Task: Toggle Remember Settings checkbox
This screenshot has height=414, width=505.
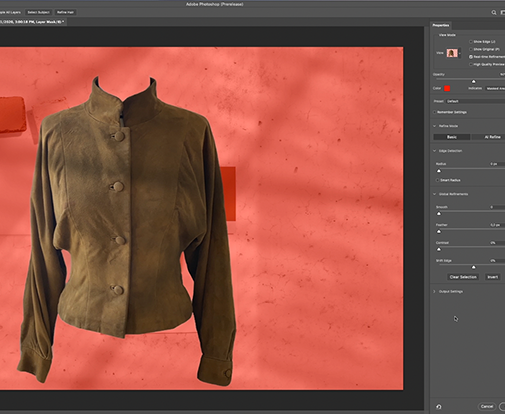Action: [434, 112]
